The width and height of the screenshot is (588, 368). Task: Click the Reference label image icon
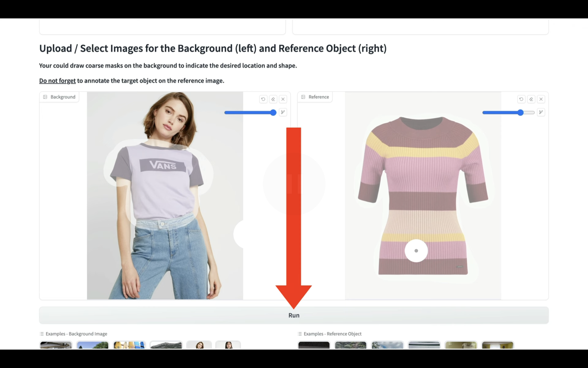(303, 97)
